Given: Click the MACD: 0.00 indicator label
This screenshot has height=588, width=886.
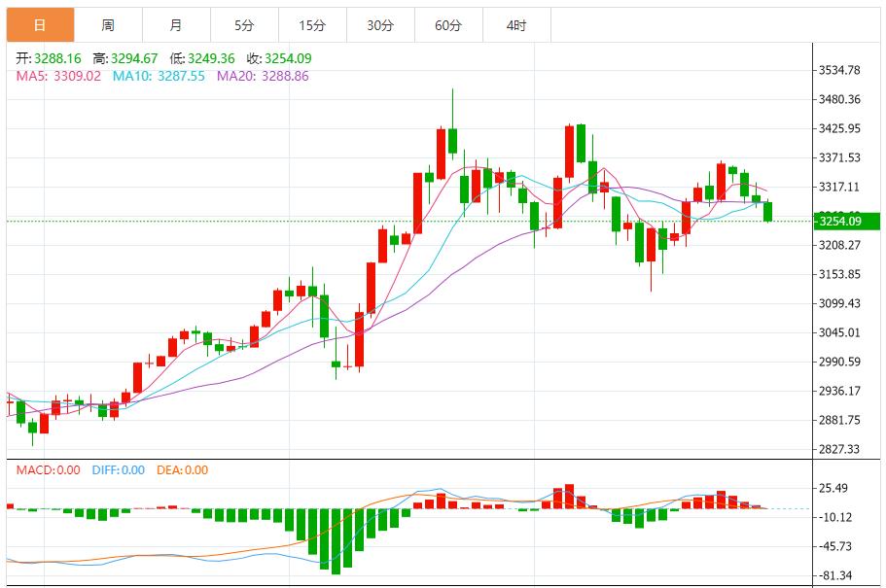Looking at the screenshot, I should coord(48,470).
